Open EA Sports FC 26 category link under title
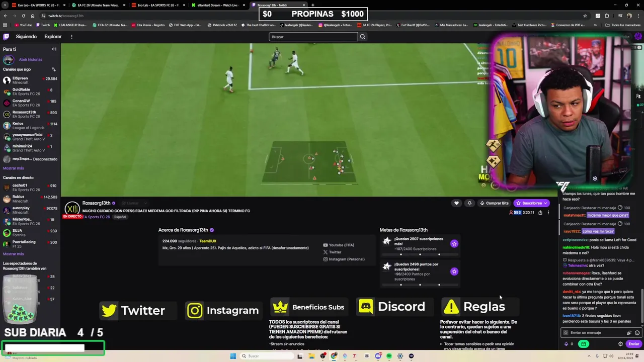This screenshot has width=644, height=362. click(x=96, y=217)
